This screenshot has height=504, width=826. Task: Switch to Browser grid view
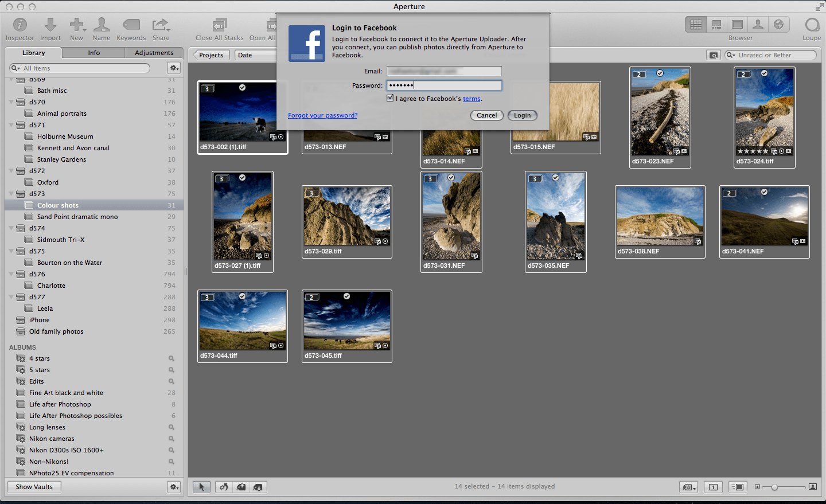pyautogui.click(x=696, y=24)
